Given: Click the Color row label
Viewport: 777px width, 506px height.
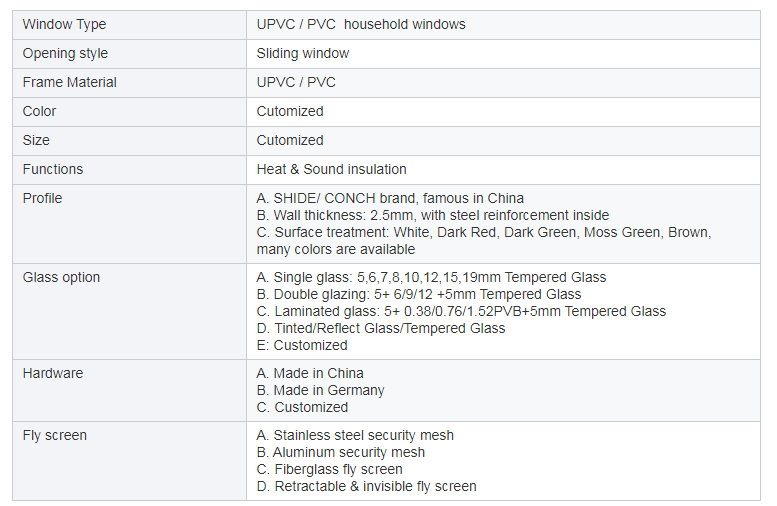Looking at the screenshot, I should coord(40,112).
